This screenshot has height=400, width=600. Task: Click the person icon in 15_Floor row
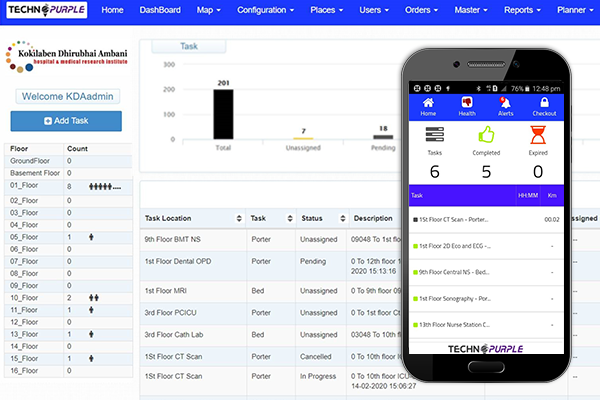91,358
